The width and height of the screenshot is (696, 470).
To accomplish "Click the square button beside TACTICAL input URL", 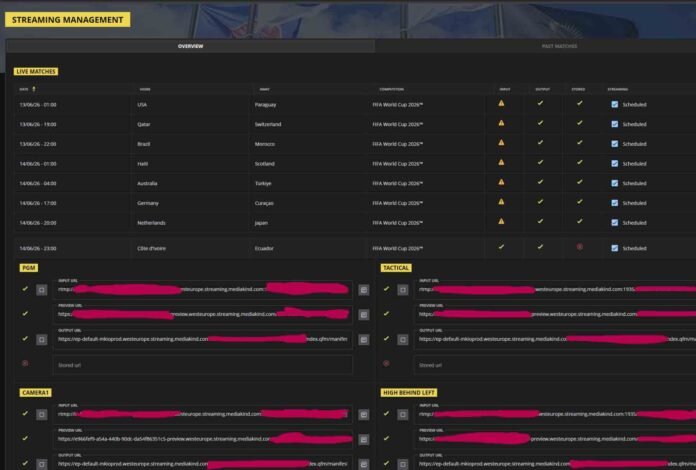I will pos(403,290).
